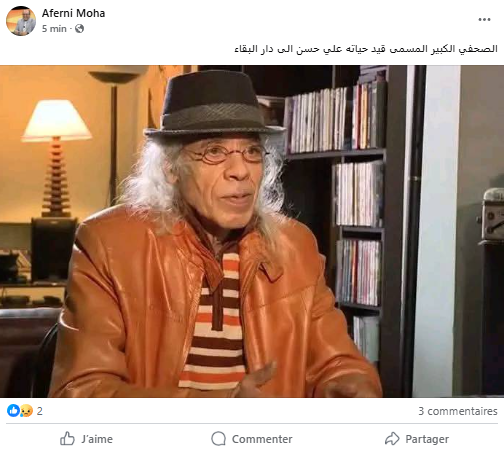Click the Arabic post caption text

coord(366,49)
